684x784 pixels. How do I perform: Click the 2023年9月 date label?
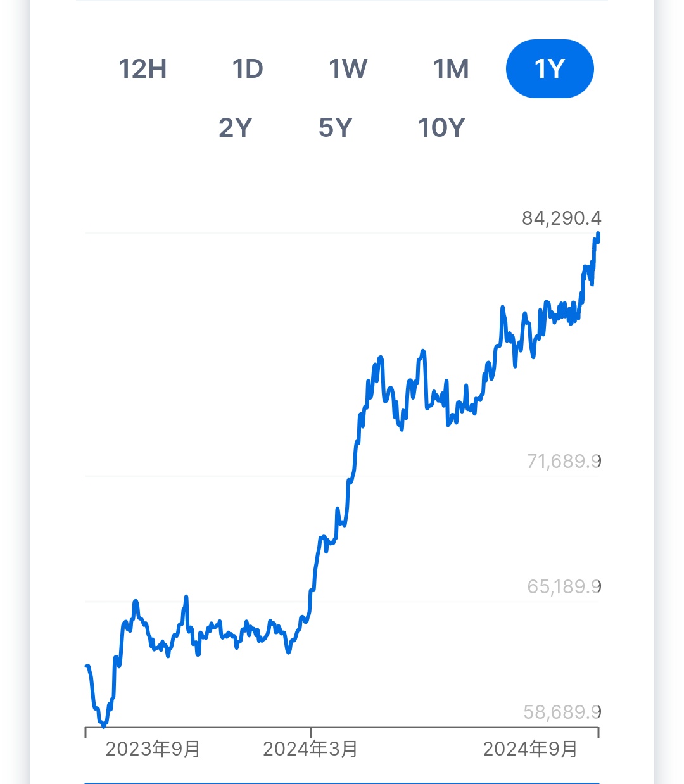[x=153, y=749]
